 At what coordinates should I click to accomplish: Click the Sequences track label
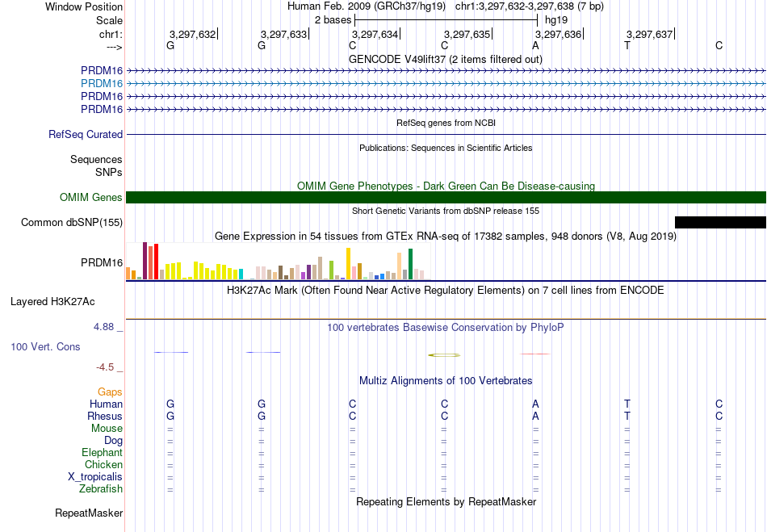click(x=96, y=159)
